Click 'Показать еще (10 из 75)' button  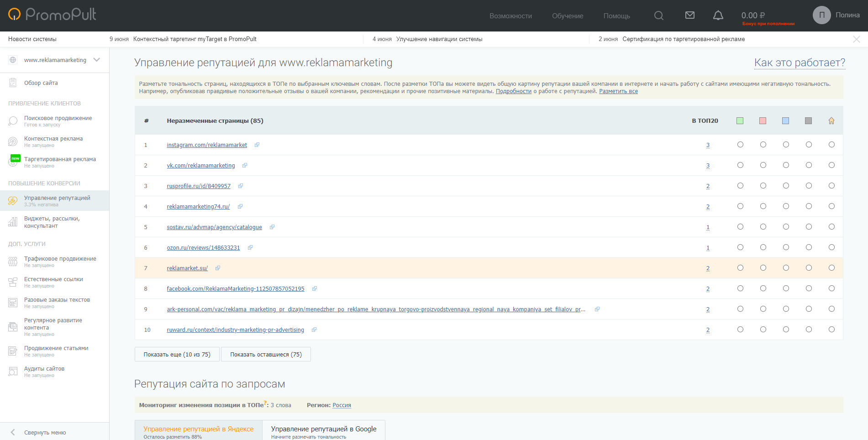177,355
